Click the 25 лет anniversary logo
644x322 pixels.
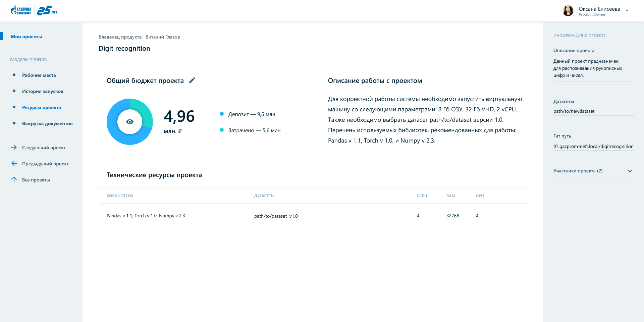pyautogui.click(x=47, y=11)
